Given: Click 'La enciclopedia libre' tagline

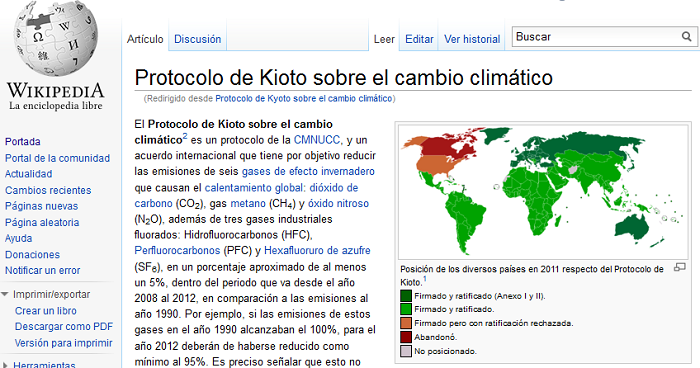Looking at the screenshot, I should (x=55, y=106).
